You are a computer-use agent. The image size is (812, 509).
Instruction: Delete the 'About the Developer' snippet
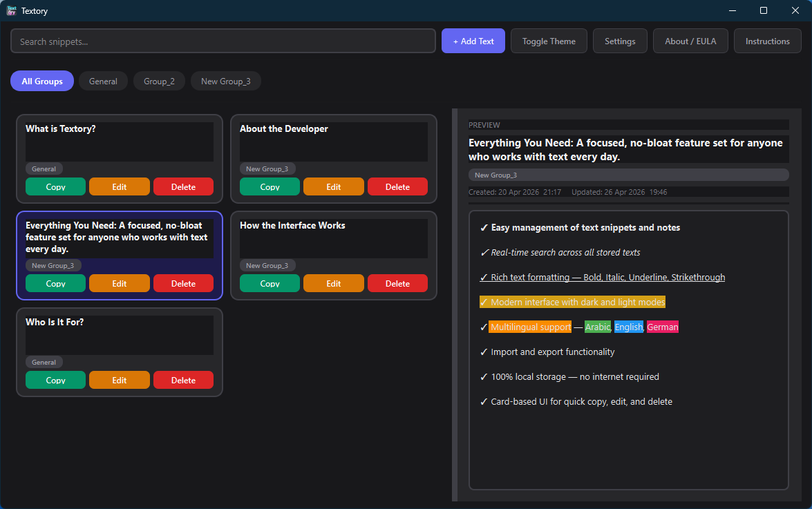click(x=397, y=186)
